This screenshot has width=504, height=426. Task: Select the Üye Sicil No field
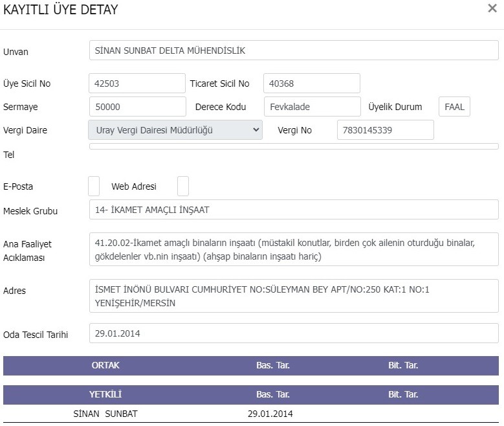tap(137, 84)
